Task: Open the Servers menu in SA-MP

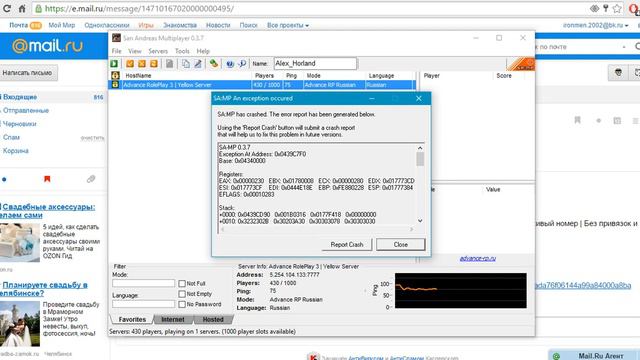Action: (x=158, y=51)
